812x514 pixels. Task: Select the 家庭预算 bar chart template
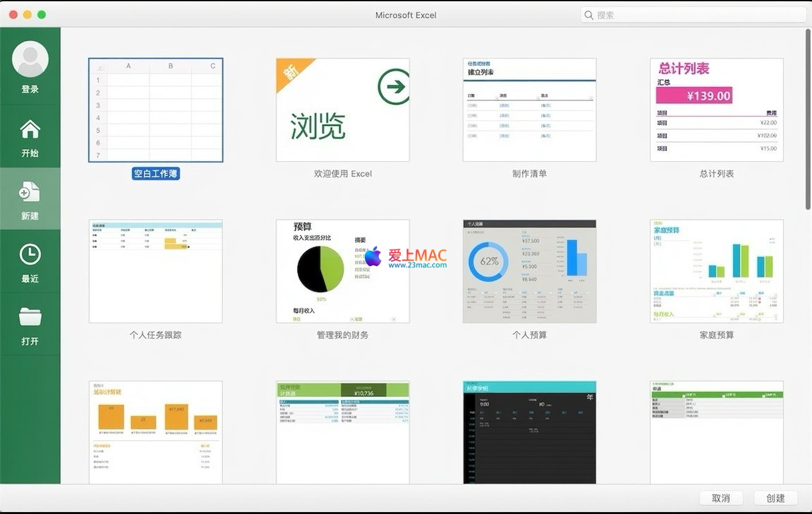tap(716, 271)
